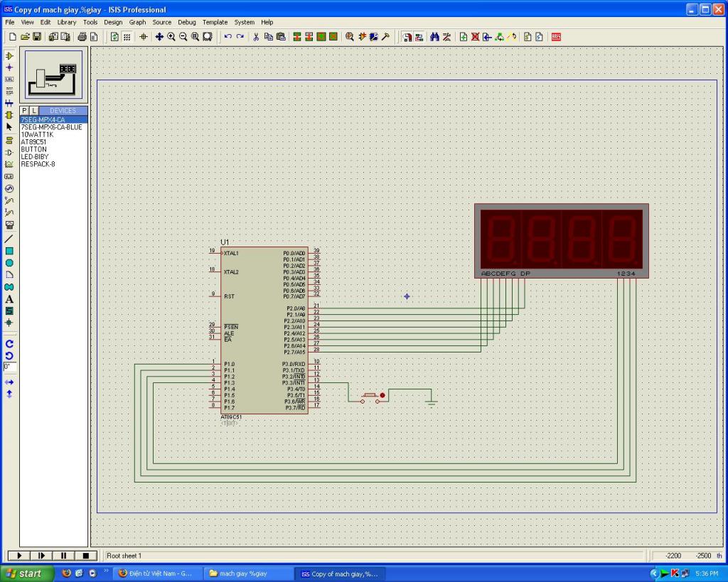
Task: Click the overview schematic thumbnail
Action: [x=54, y=75]
